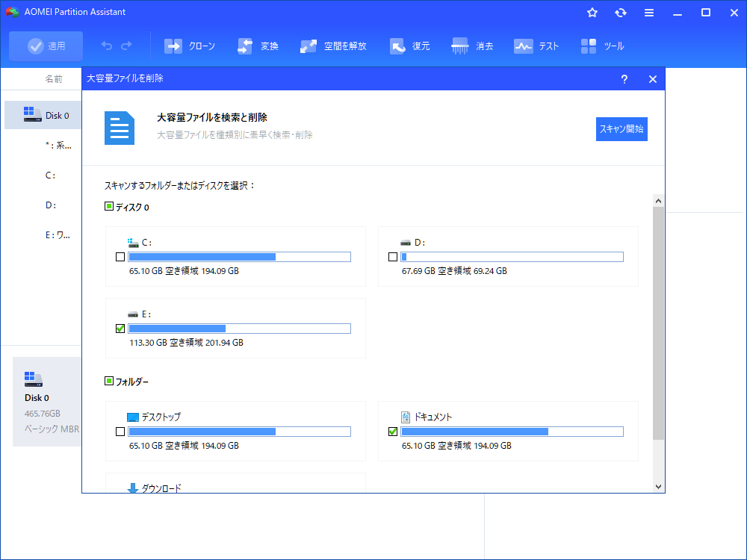This screenshot has height=560, width=747.
Task: Open the Clone (クローン) toolbar menu
Action: click(x=190, y=46)
